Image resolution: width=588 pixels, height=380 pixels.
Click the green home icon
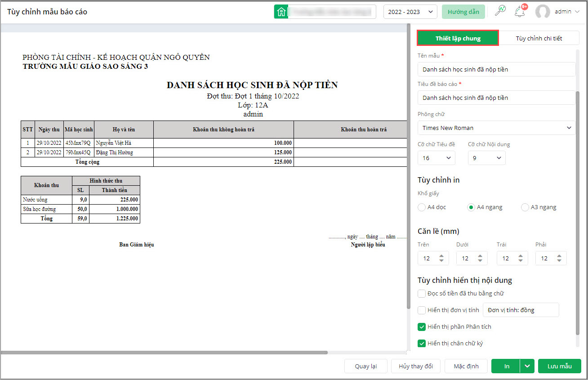(281, 12)
